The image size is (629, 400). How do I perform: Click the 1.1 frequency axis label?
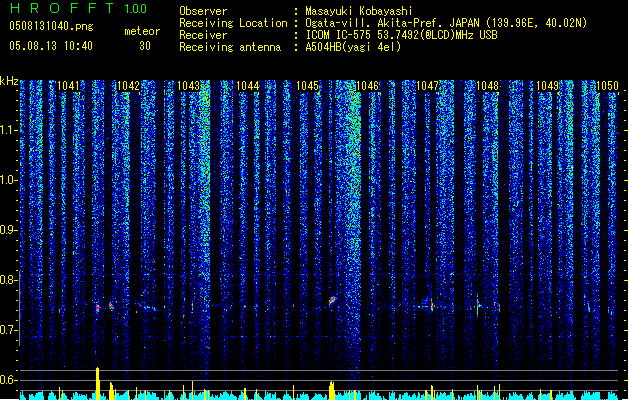click(x=8, y=130)
